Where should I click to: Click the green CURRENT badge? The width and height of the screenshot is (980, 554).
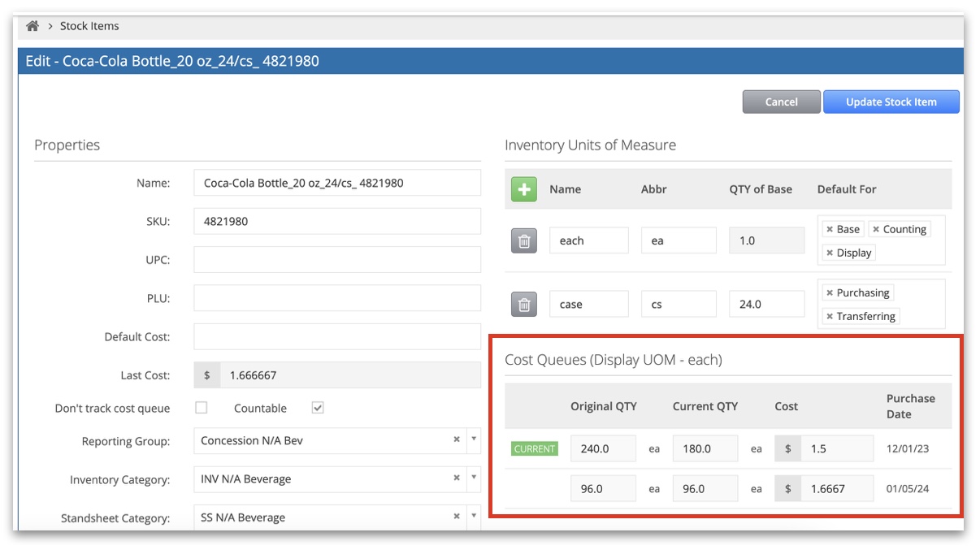pyautogui.click(x=535, y=448)
